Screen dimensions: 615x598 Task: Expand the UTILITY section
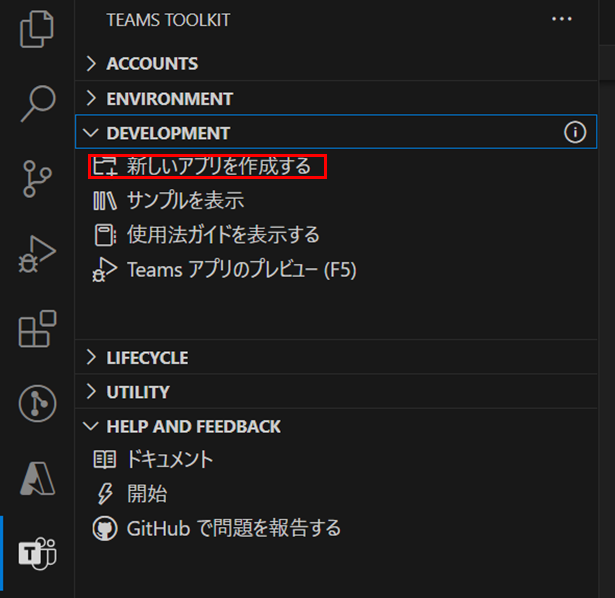pos(336,392)
